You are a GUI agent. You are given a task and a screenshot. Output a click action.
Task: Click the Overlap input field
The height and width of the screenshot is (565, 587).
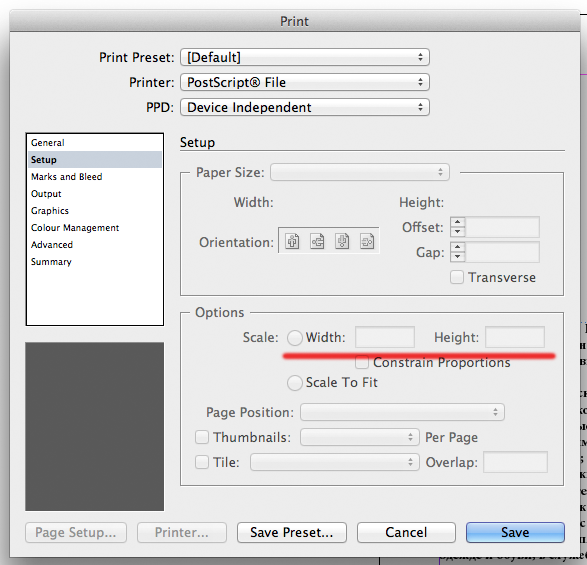pyautogui.click(x=515, y=462)
